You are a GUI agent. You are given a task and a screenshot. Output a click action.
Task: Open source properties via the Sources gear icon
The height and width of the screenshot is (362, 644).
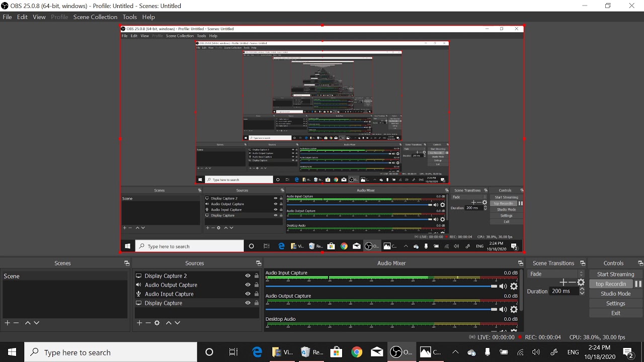click(157, 323)
